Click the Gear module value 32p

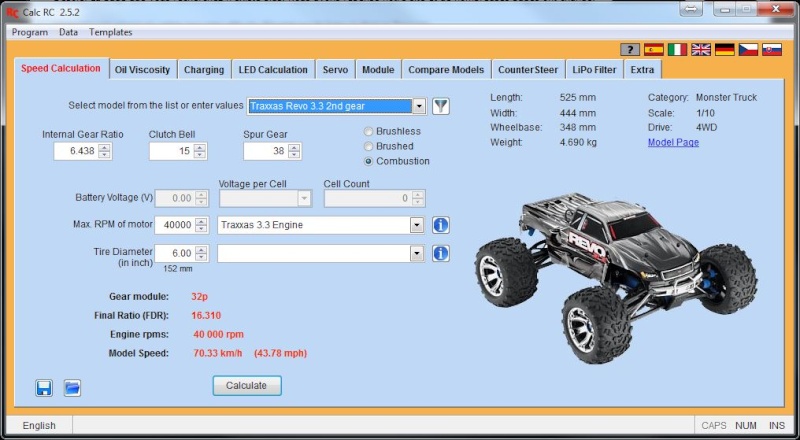pyautogui.click(x=199, y=297)
